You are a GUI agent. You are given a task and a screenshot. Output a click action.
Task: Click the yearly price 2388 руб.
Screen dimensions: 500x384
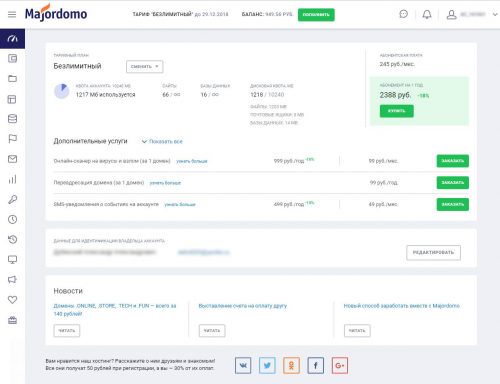pos(395,95)
